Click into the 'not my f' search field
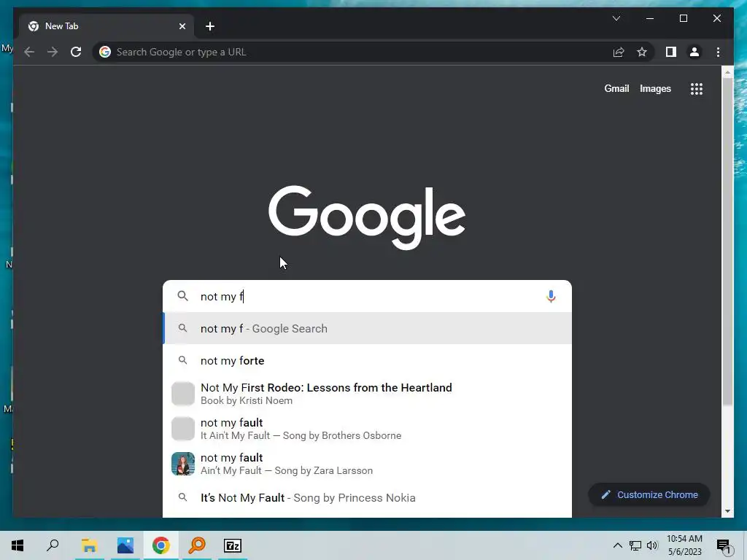Viewport: 747px width, 560px height. click(367, 296)
